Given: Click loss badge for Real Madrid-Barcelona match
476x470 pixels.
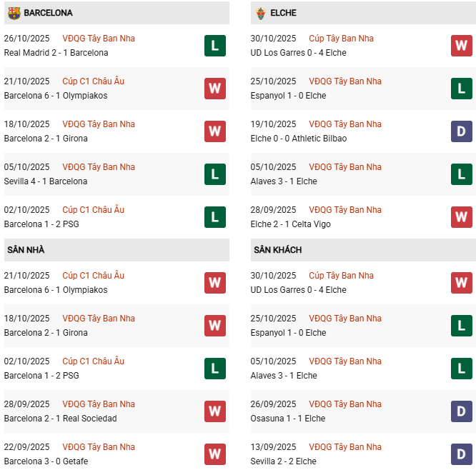Looking at the screenshot, I should point(214,46).
